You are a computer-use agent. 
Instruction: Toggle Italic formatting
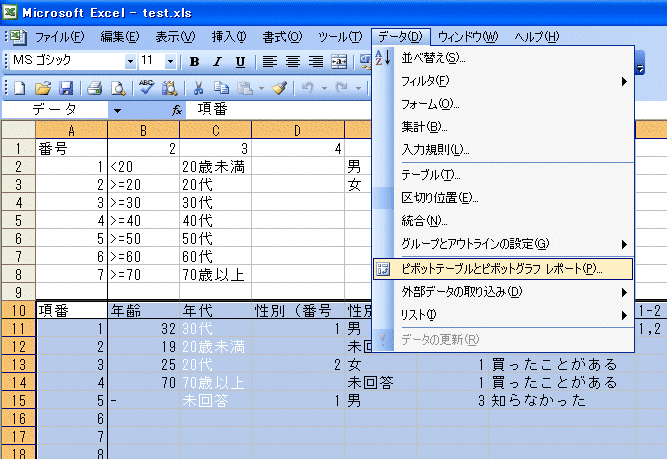click(219, 62)
